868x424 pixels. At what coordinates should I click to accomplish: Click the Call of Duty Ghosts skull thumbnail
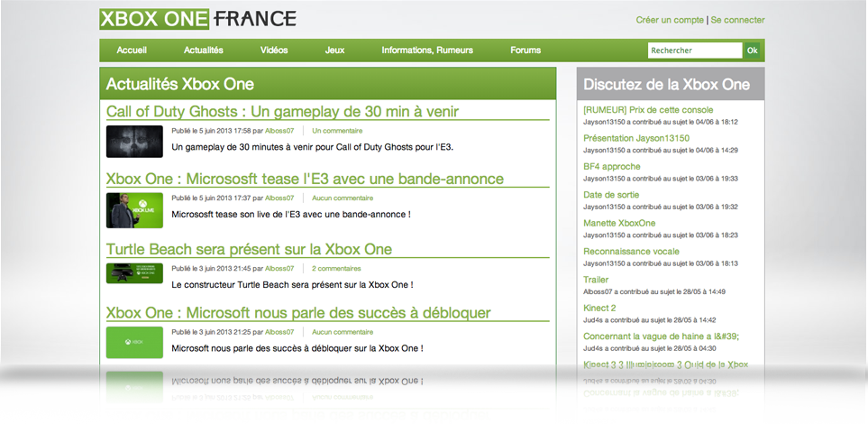point(134,142)
